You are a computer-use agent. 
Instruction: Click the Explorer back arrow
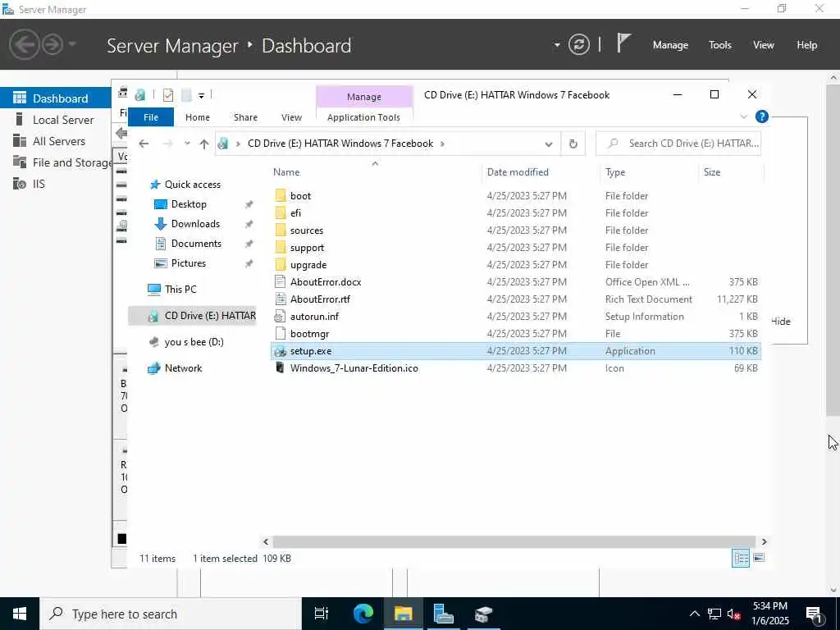pos(144,144)
